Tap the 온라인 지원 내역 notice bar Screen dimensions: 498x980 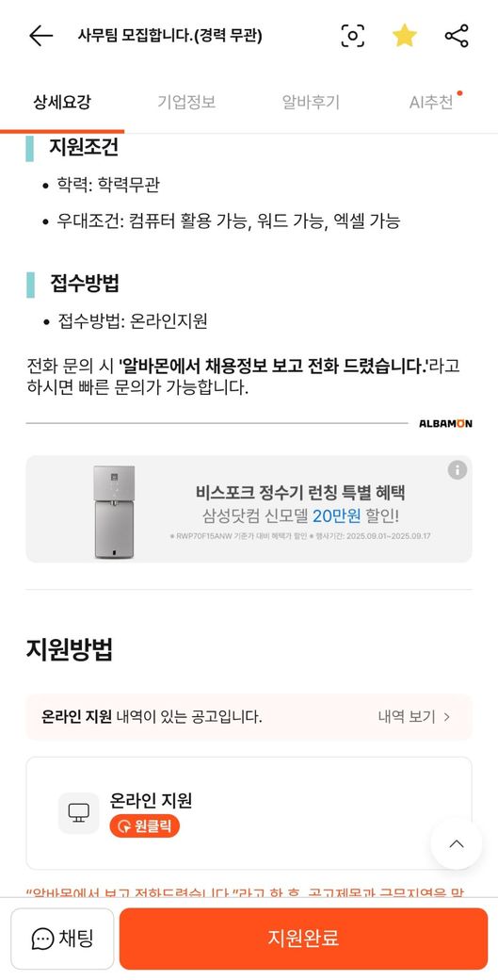pos(249,717)
